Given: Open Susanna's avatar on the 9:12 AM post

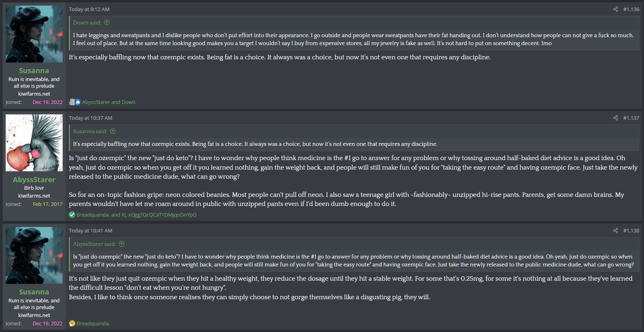Looking at the screenshot, I should click(x=34, y=34).
